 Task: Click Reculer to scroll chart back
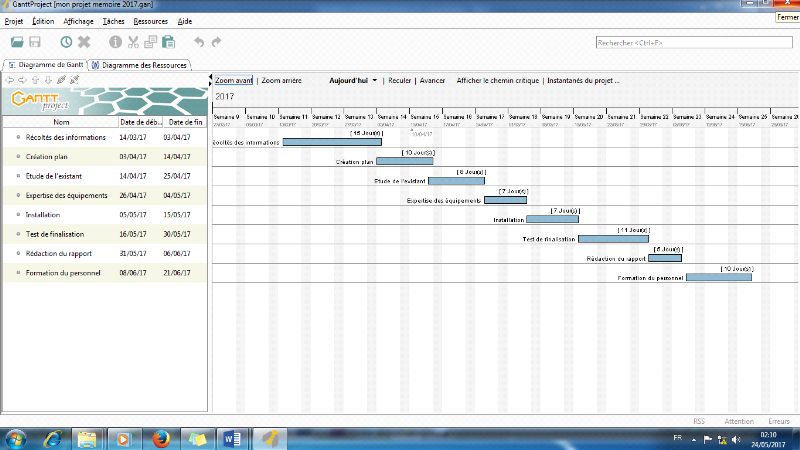pos(399,81)
